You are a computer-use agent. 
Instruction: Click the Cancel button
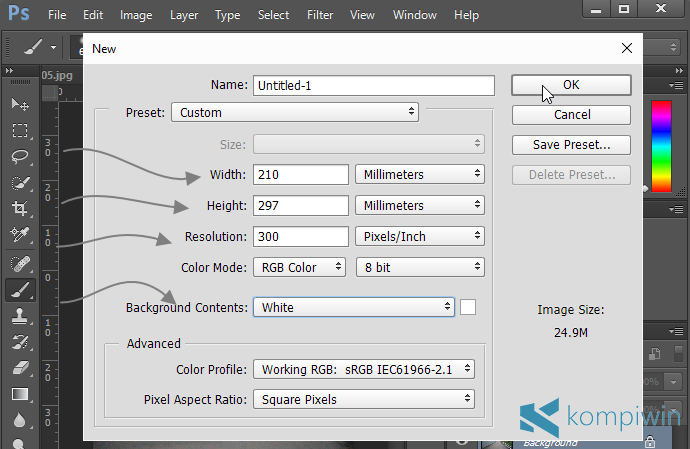pyautogui.click(x=571, y=115)
